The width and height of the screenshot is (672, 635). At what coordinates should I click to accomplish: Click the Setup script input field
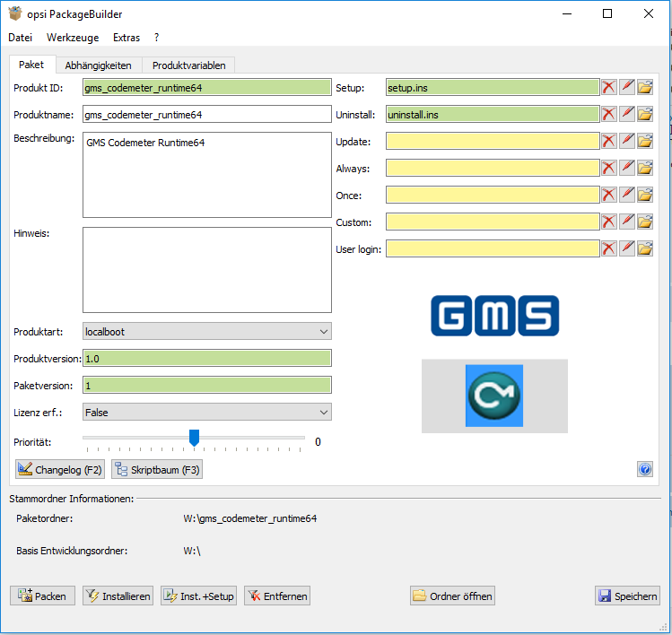click(x=493, y=87)
